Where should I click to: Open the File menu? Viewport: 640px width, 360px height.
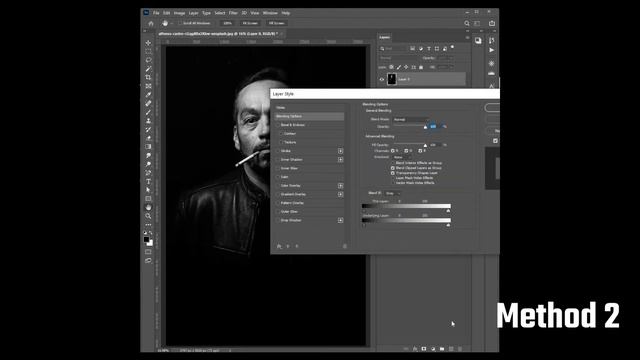[x=156, y=13]
